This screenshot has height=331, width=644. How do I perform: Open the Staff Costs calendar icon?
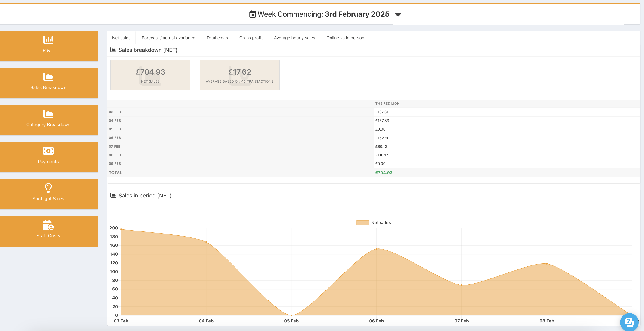[x=48, y=225]
